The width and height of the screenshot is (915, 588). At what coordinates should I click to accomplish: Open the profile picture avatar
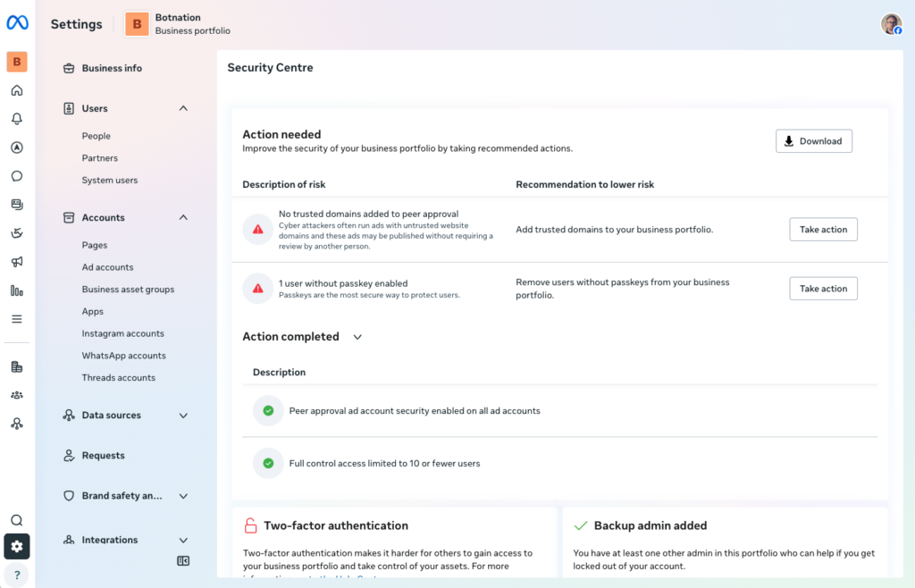891,24
